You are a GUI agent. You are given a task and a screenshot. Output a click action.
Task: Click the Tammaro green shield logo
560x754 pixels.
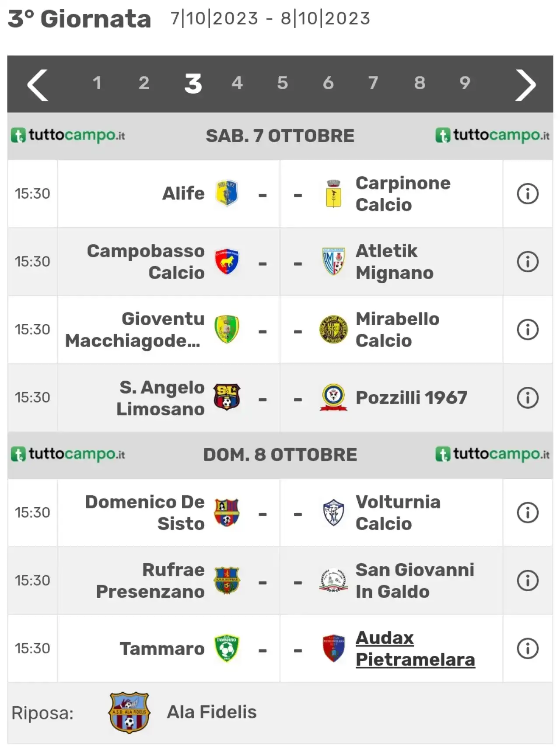coord(227,649)
